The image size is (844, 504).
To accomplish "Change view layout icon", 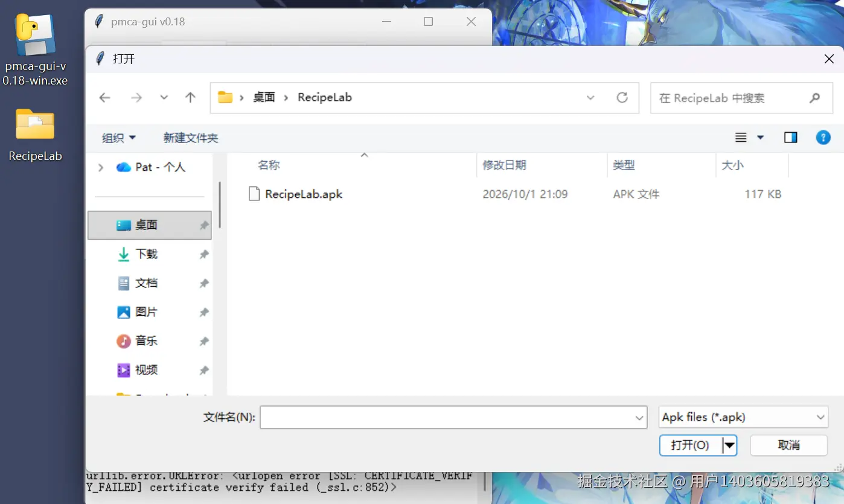I will tap(741, 138).
